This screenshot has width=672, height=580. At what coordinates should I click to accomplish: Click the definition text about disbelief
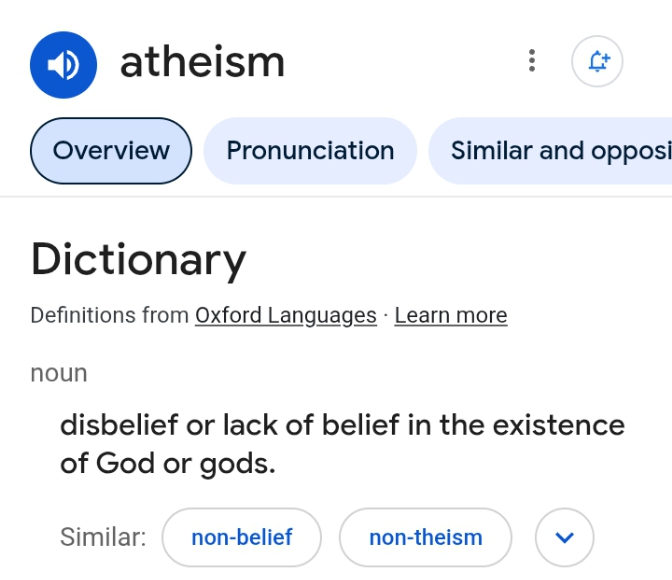click(342, 444)
